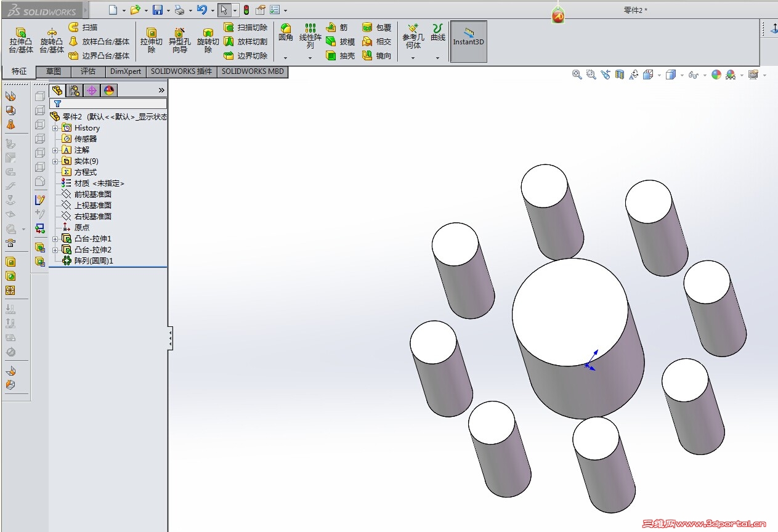The width and height of the screenshot is (778, 532).
Task: Select the 放样切割 lofted cut tool
Action: coord(246,41)
